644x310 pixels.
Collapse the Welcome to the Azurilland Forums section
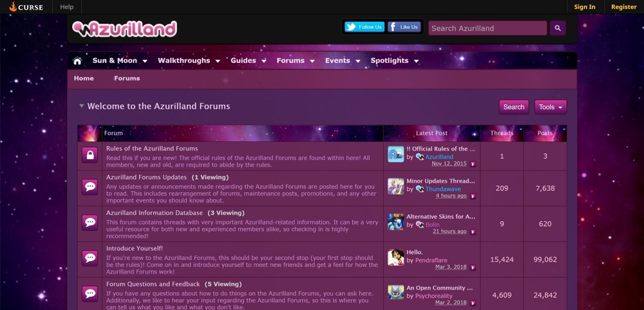81,106
